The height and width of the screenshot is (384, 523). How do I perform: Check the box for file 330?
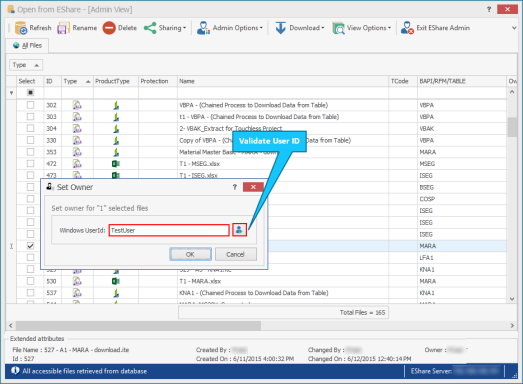(30, 140)
